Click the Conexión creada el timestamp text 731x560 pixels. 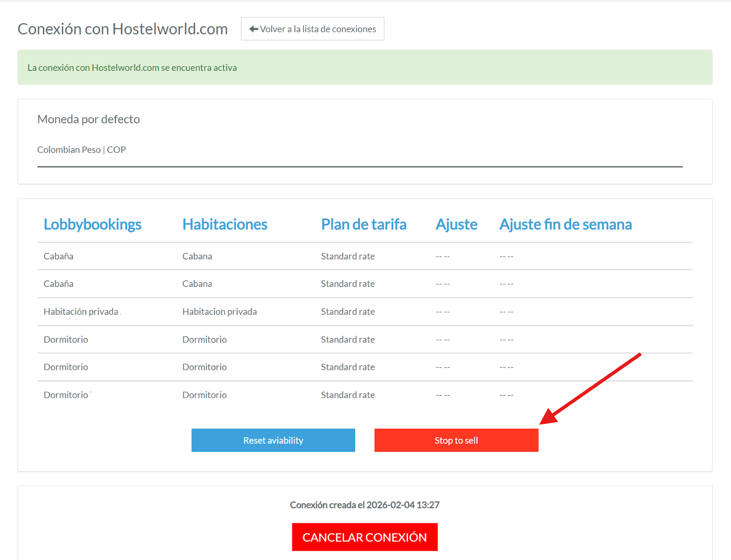pos(364,505)
